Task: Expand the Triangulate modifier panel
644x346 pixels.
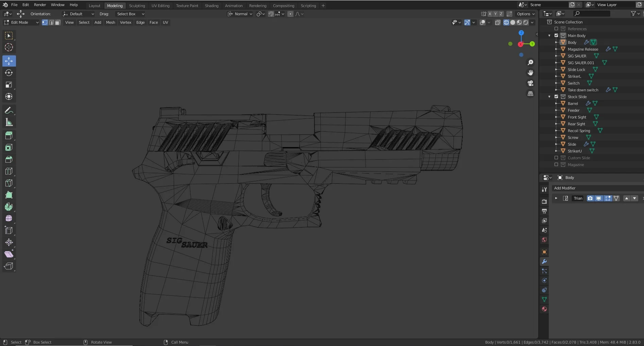Action: coord(556,198)
